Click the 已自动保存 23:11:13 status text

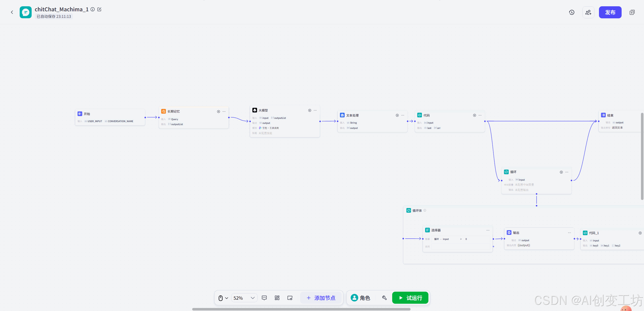tap(54, 17)
